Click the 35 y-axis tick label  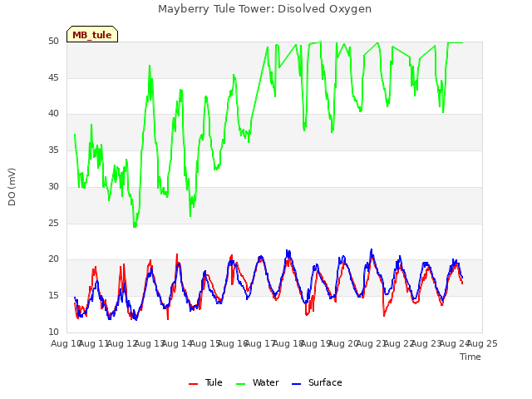53,150
